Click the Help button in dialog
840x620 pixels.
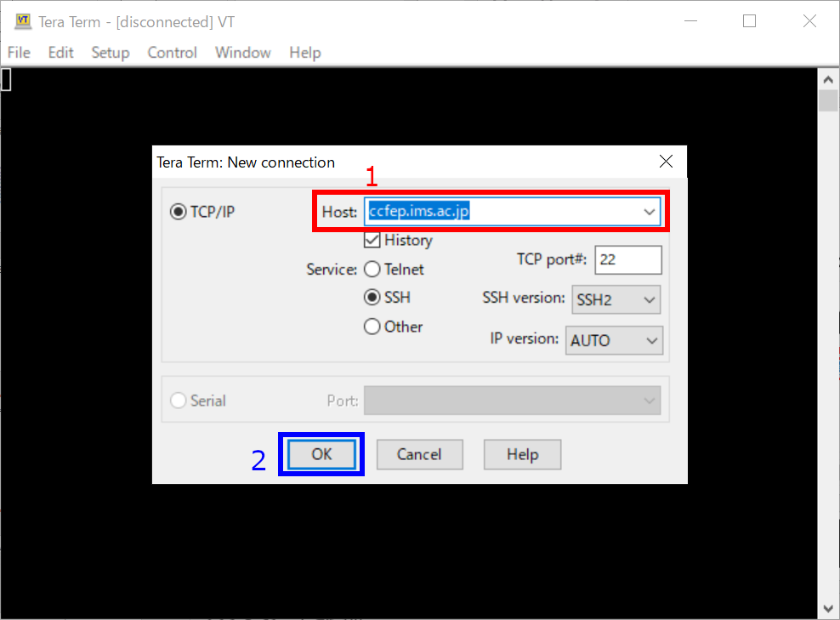click(x=522, y=454)
